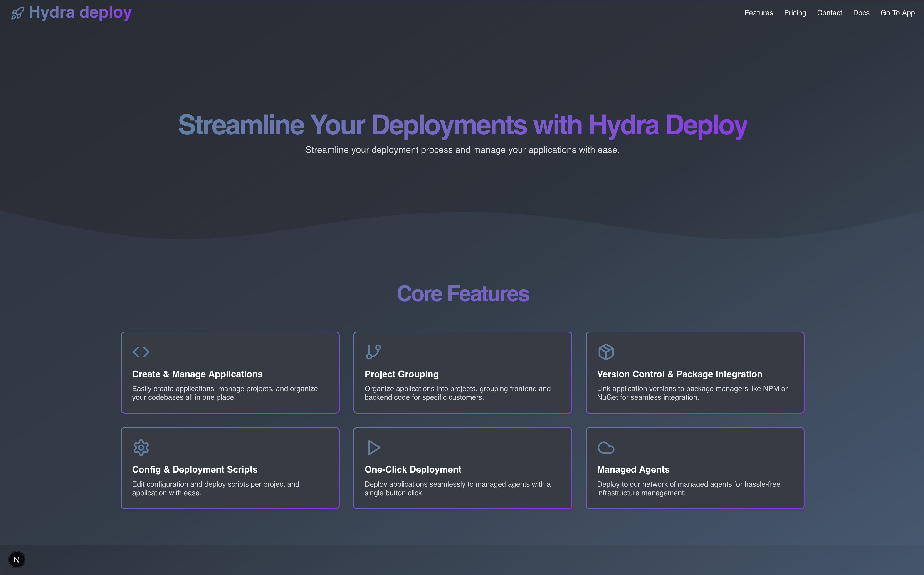The image size is (924, 575).
Task: Click the gear settings icon
Action: click(x=141, y=448)
